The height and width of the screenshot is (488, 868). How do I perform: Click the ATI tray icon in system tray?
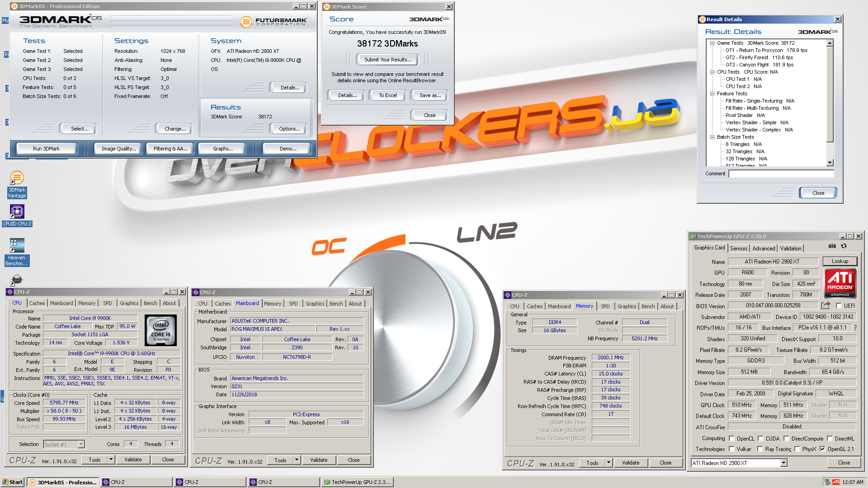836,482
